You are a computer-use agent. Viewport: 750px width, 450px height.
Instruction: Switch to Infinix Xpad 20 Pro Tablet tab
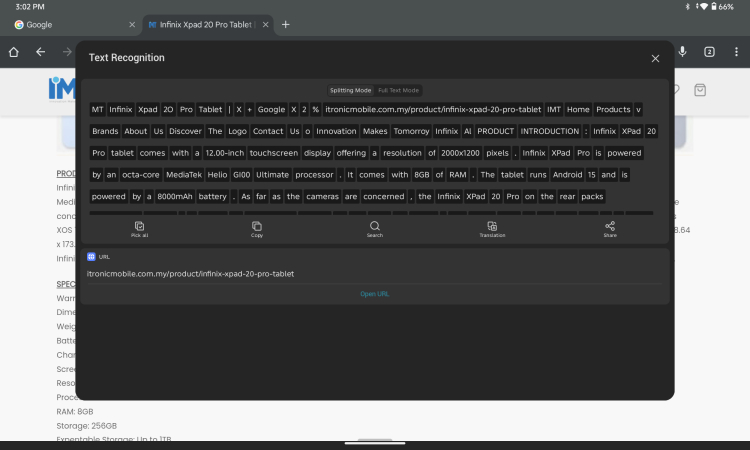[206, 25]
